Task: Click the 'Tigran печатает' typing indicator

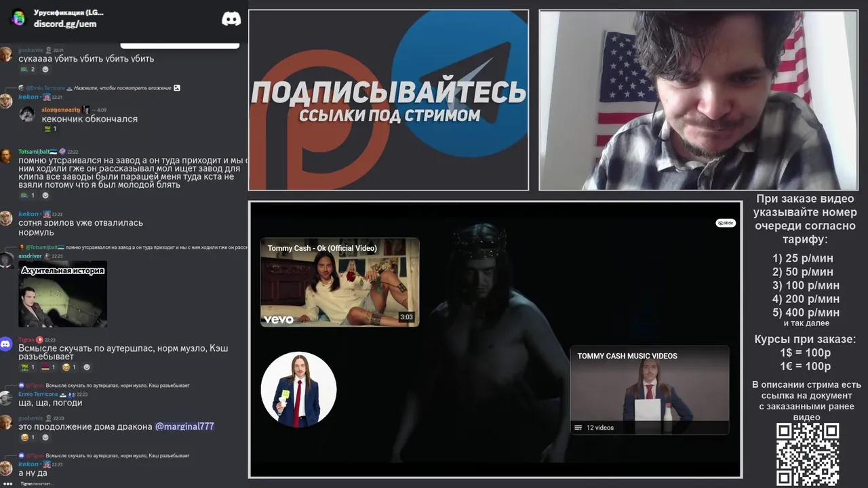Action: (x=37, y=484)
